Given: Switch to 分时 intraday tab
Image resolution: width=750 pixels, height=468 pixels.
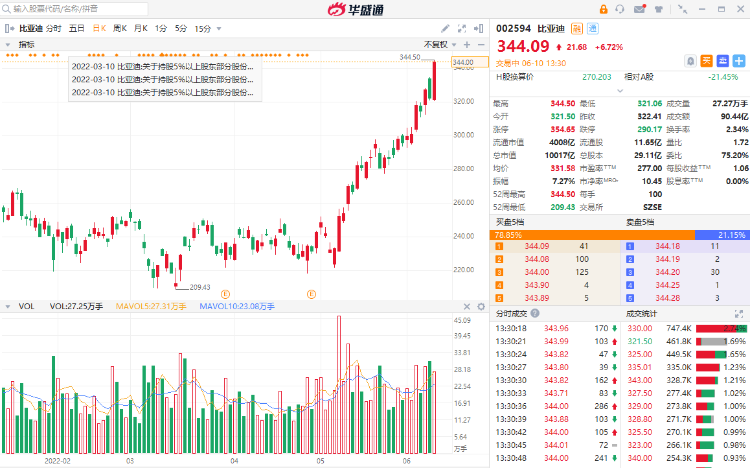Looking at the screenshot, I should click(x=54, y=29).
